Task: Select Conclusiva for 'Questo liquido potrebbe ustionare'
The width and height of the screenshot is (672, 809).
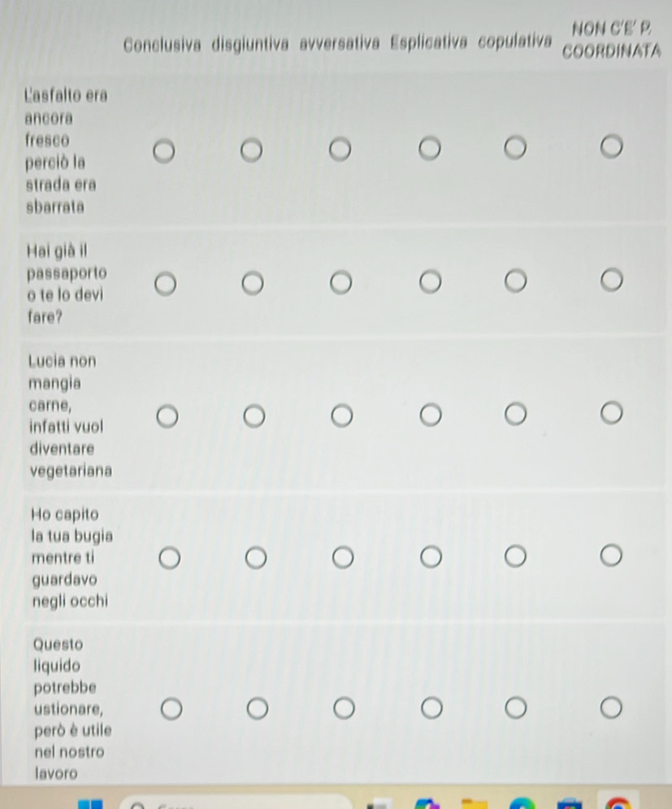Action: click(x=171, y=709)
